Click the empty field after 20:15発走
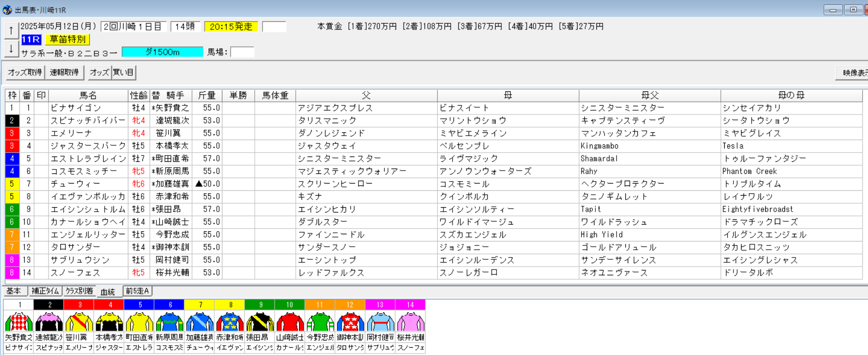868x355 pixels. pos(274,27)
